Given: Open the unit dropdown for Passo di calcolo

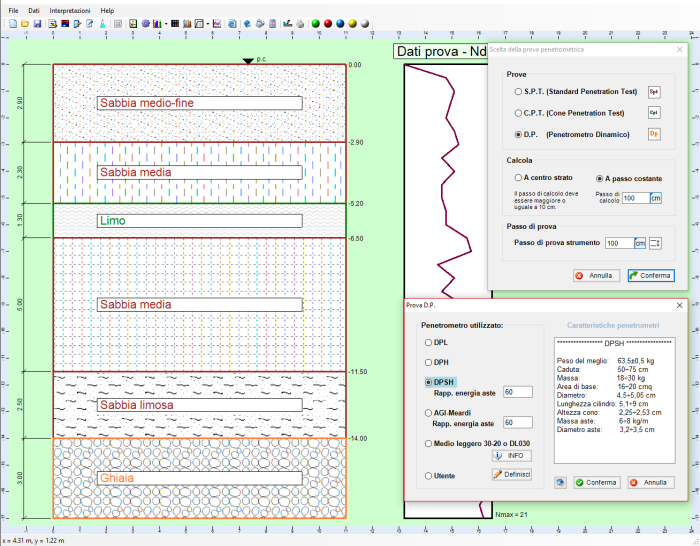Looking at the screenshot, I should click(656, 198).
